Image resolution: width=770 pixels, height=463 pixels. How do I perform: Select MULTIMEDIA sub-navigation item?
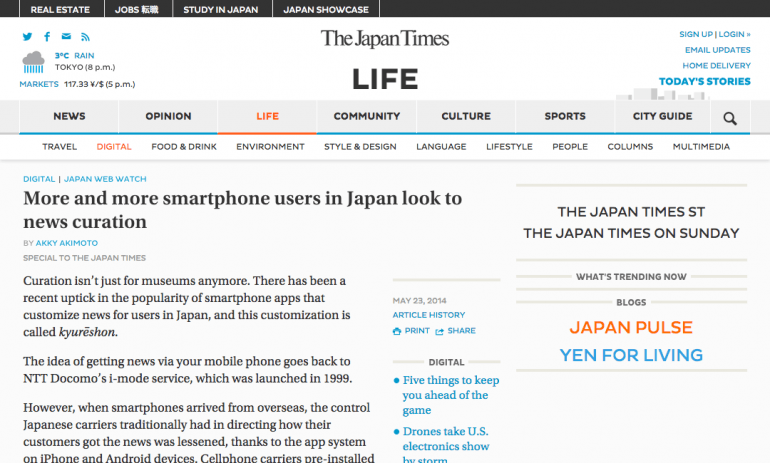[701, 147]
